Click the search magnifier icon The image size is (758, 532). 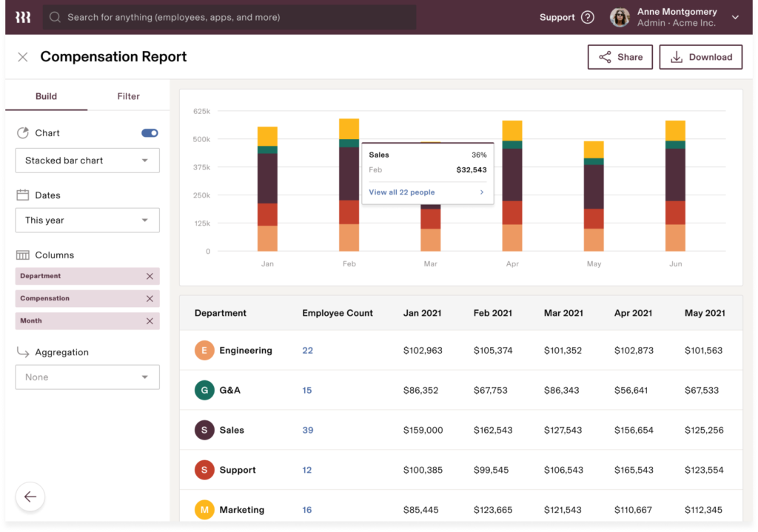click(x=55, y=17)
